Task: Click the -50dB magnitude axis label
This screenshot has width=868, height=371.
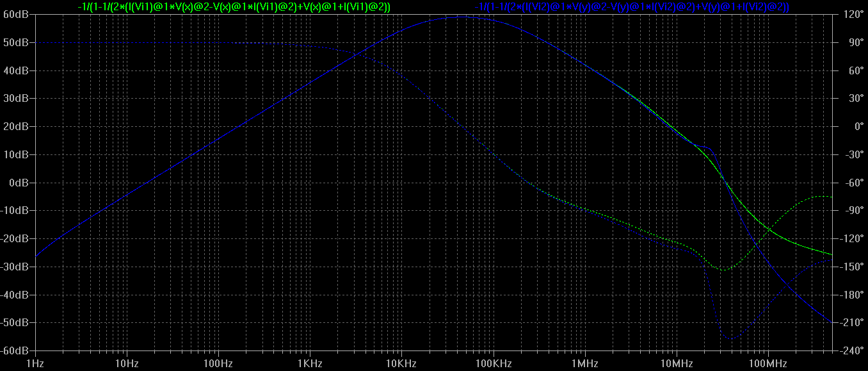Action: (x=14, y=322)
